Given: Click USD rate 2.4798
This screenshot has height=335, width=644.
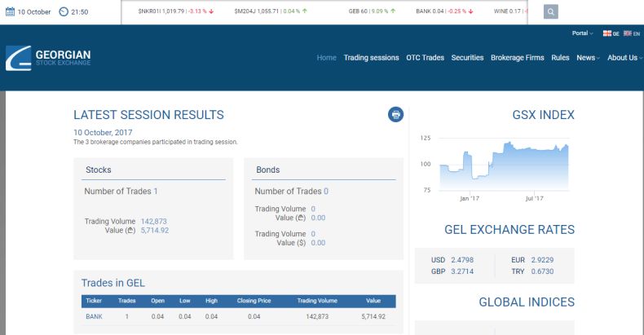Looking at the screenshot, I should pyautogui.click(x=462, y=260).
